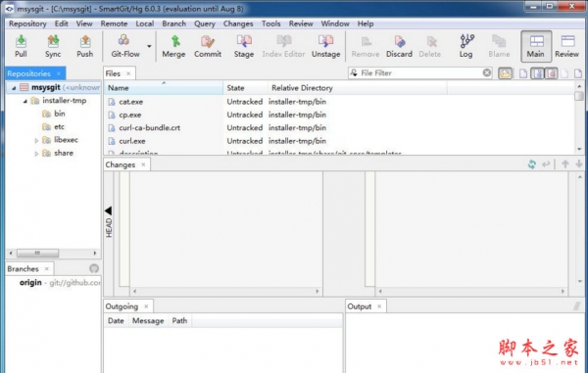Click inside the File Filter field

pos(420,72)
